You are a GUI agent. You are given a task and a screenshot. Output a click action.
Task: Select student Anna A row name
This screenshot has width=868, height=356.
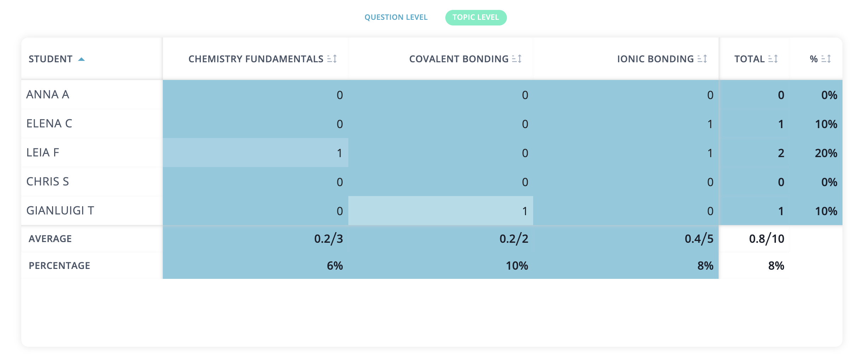click(x=48, y=94)
